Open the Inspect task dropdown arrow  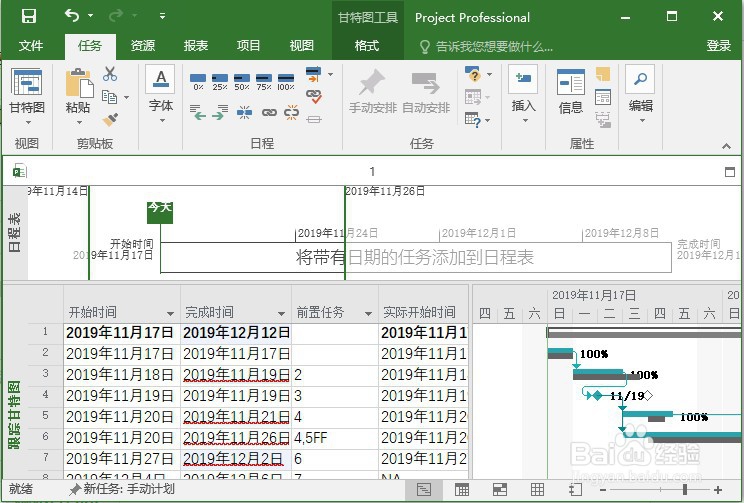(490, 75)
